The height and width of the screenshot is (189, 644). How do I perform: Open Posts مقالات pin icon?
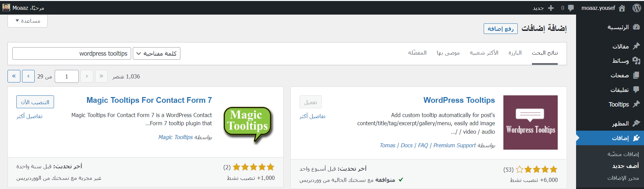[x=637, y=46]
